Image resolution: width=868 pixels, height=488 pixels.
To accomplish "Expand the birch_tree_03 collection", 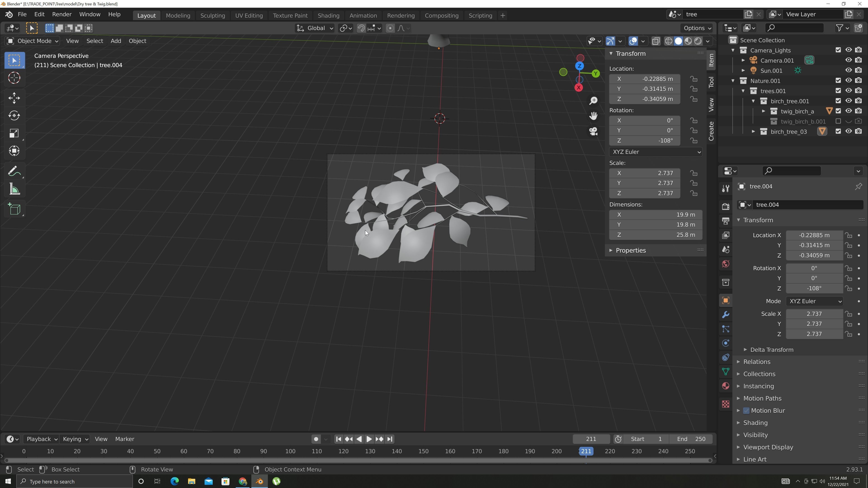I will coord(753,131).
